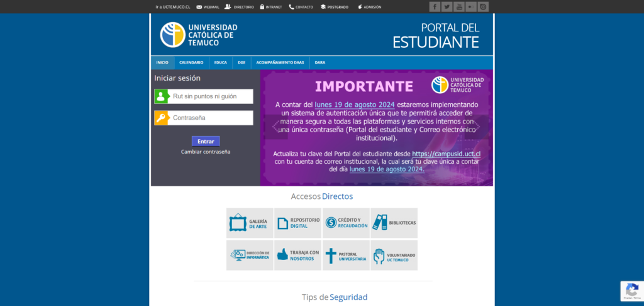Open the Flickr social icon
Screen dimensions: 644x306
pyautogui.click(x=471, y=6)
